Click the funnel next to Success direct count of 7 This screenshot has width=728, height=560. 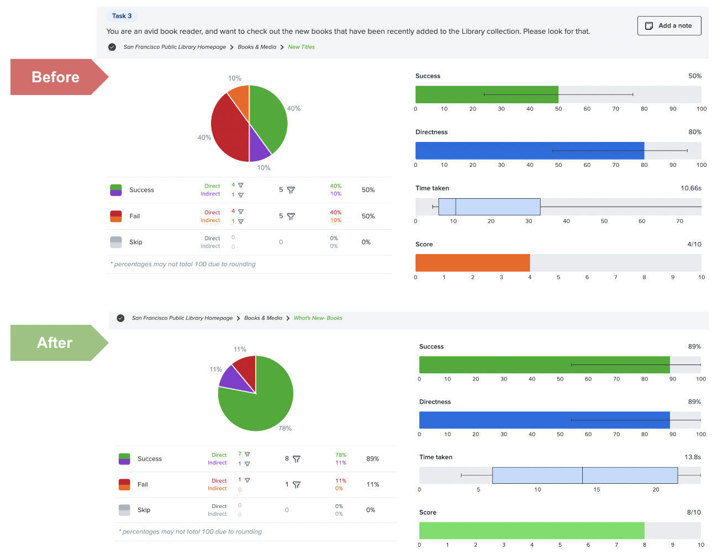(247, 454)
